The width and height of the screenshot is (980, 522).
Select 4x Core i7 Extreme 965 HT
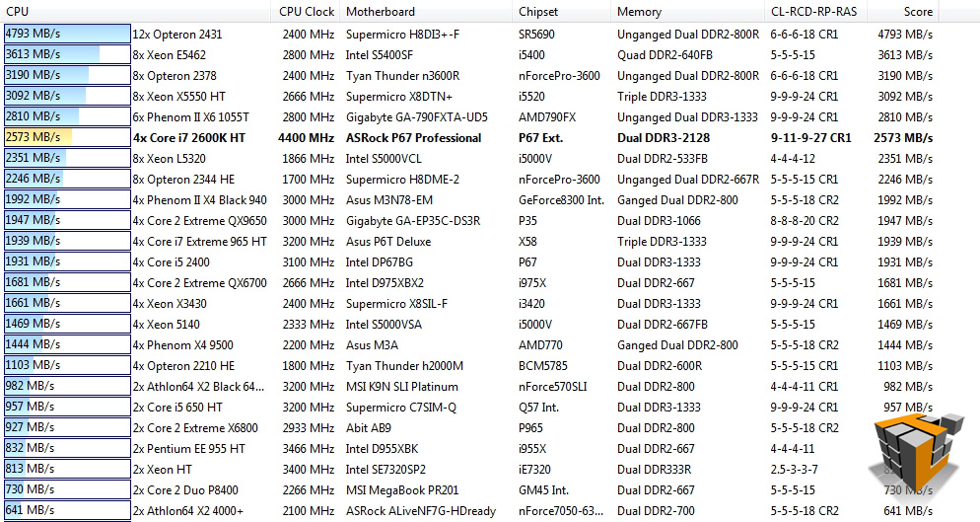(199, 241)
